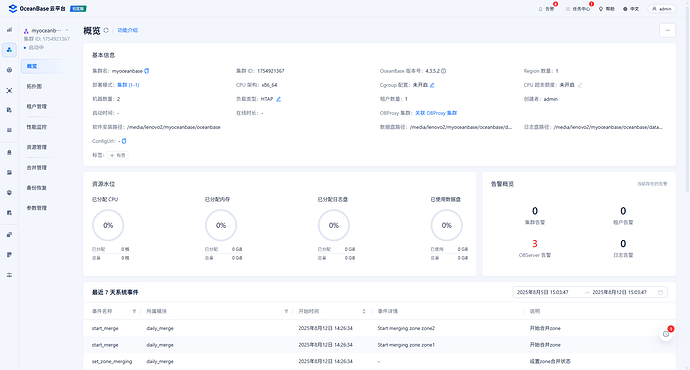This screenshot has width=690, height=370.
Task: Click the cluster alarm count 0
Action: tap(535, 211)
